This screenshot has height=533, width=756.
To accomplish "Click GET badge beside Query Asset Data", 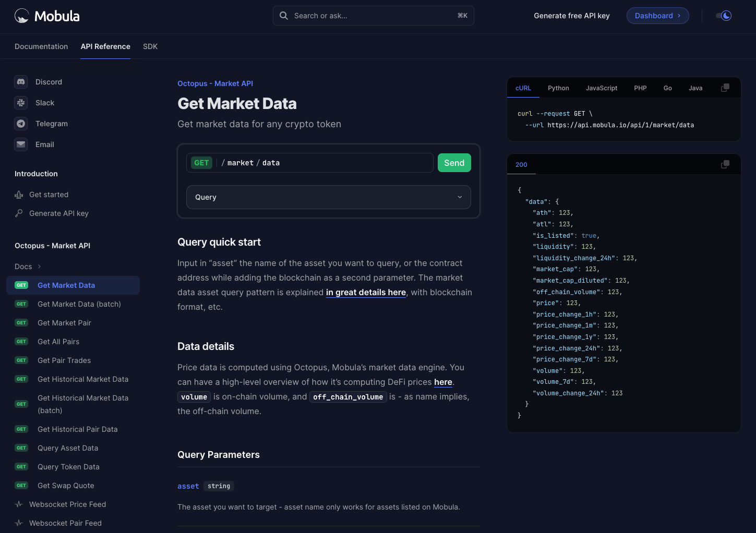I will pos(21,448).
